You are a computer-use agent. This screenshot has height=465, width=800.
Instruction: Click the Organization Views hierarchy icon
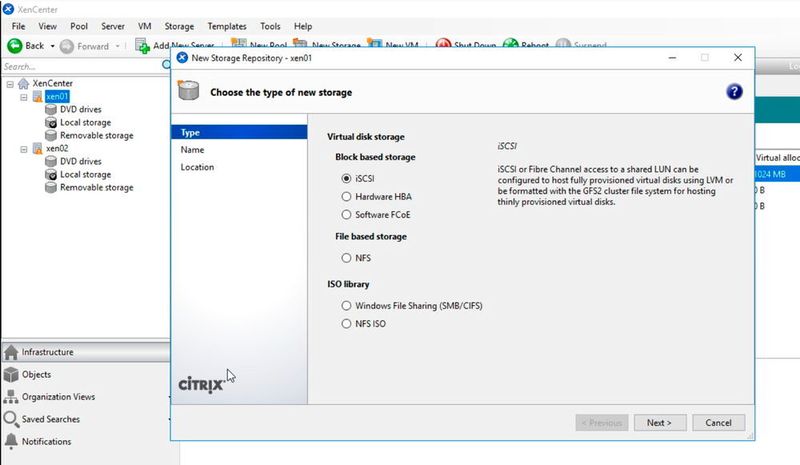pos(11,397)
